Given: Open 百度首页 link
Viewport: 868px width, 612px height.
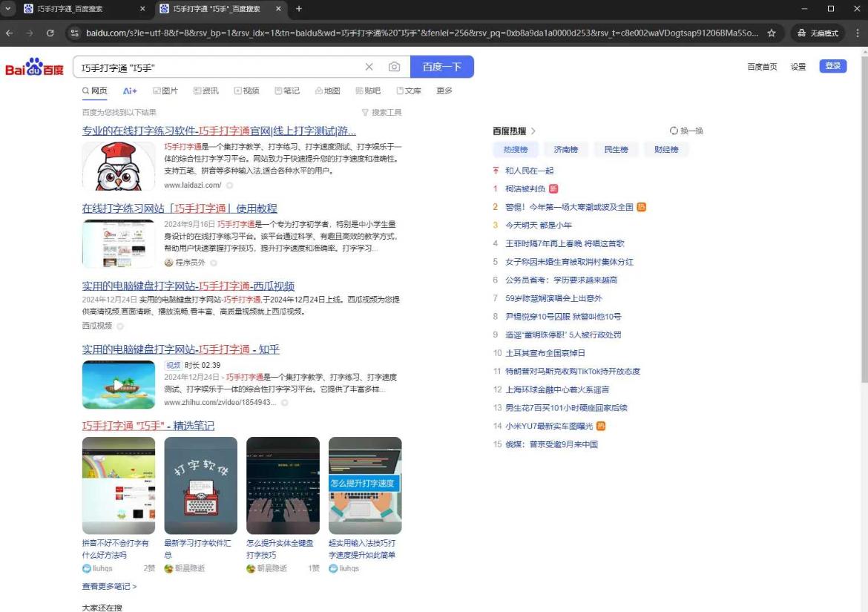Looking at the screenshot, I should [762, 67].
